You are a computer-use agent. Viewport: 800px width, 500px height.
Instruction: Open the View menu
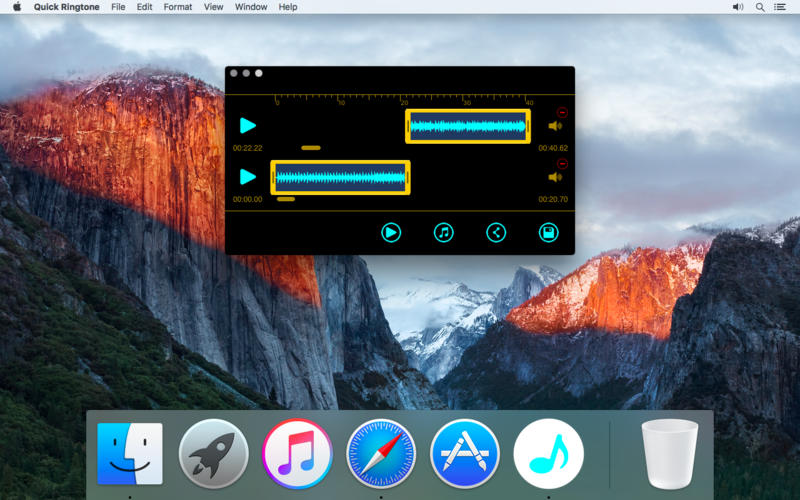[213, 7]
